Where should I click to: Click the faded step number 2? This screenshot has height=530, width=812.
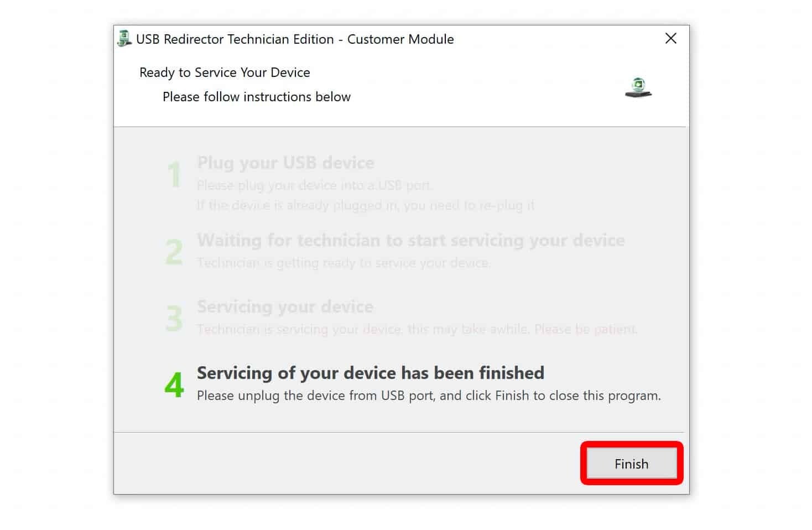(x=174, y=252)
